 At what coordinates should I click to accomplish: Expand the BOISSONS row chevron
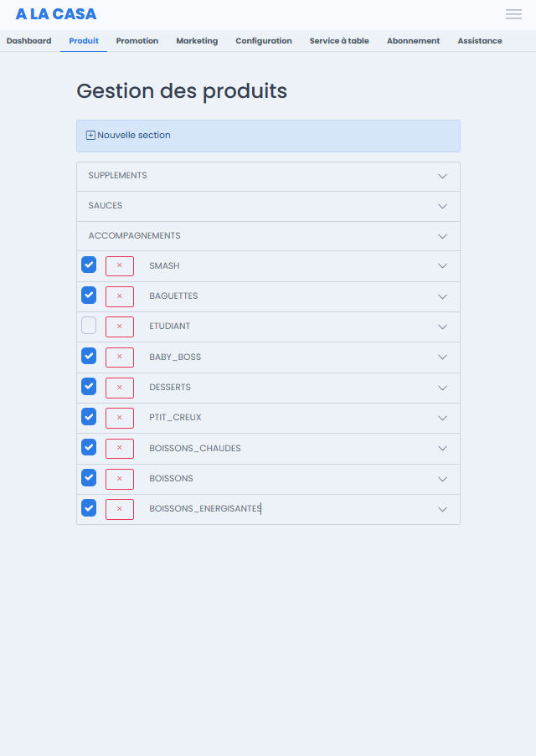[x=442, y=479]
